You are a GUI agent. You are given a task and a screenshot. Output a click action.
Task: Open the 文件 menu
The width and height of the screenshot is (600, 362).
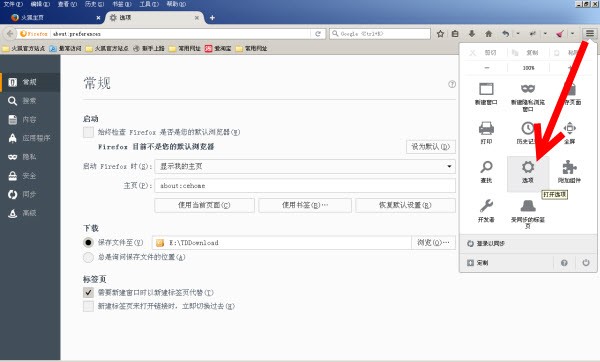(x=13, y=4)
